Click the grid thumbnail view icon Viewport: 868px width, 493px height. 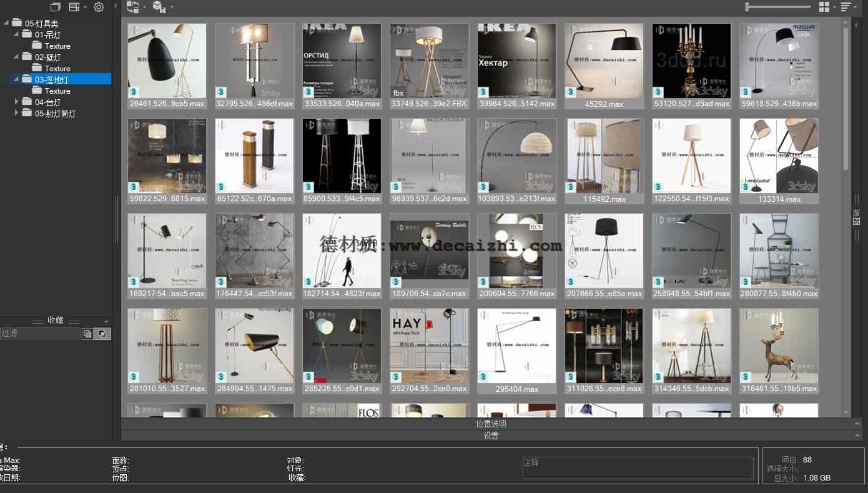pyautogui.click(x=824, y=7)
